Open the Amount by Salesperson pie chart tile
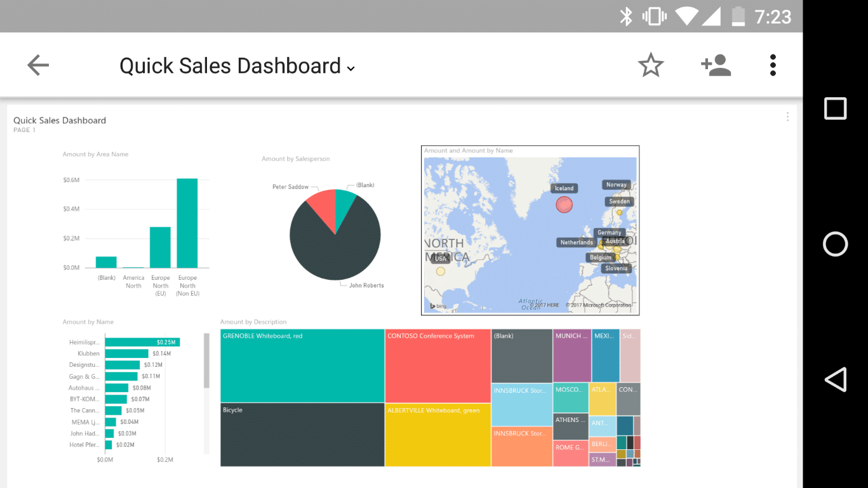 pos(335,235)
